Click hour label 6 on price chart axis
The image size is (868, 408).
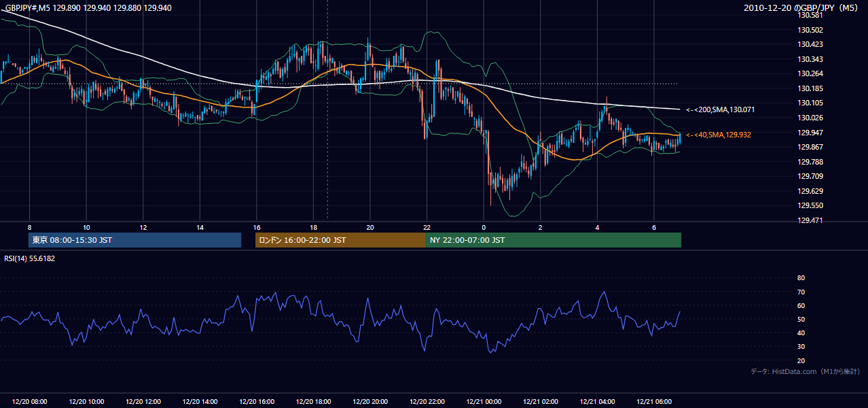[653, 227]
